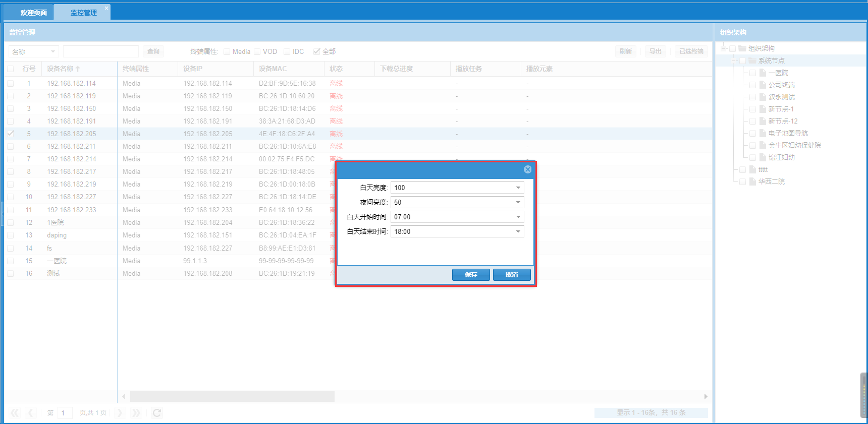Uncheck the 全部 terminal attribute checkbox
Viewport: 868px width, 424px height.
click(x=317, y=51)
